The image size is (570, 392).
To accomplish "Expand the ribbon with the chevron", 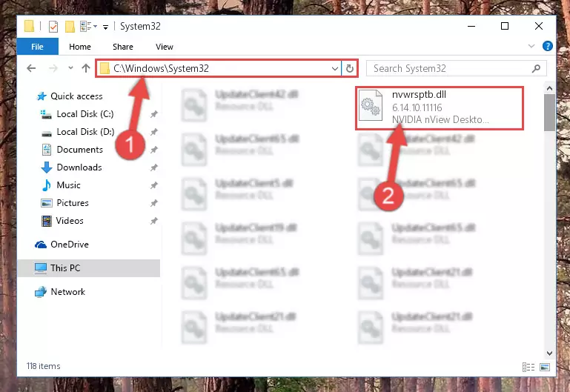I will pos(531,46).
